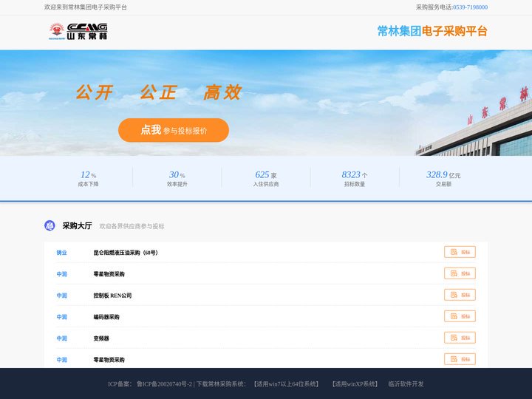Click 临沂软件开发 footer link

[x=406, y=383]
